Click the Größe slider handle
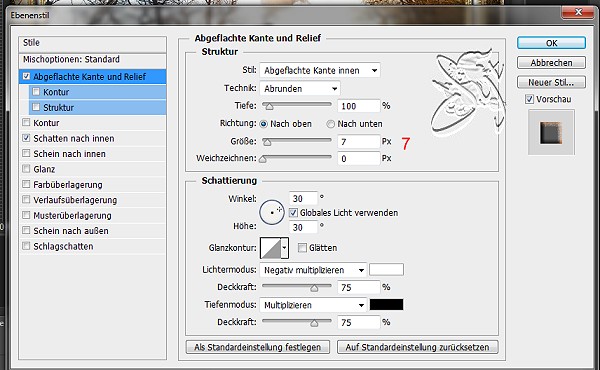 [x=267, y=142]
